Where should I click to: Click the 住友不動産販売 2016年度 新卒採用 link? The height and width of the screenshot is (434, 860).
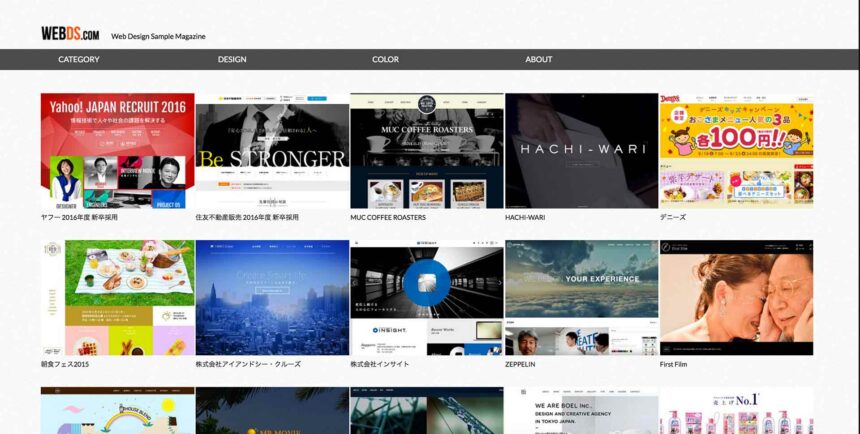point(247,217)
